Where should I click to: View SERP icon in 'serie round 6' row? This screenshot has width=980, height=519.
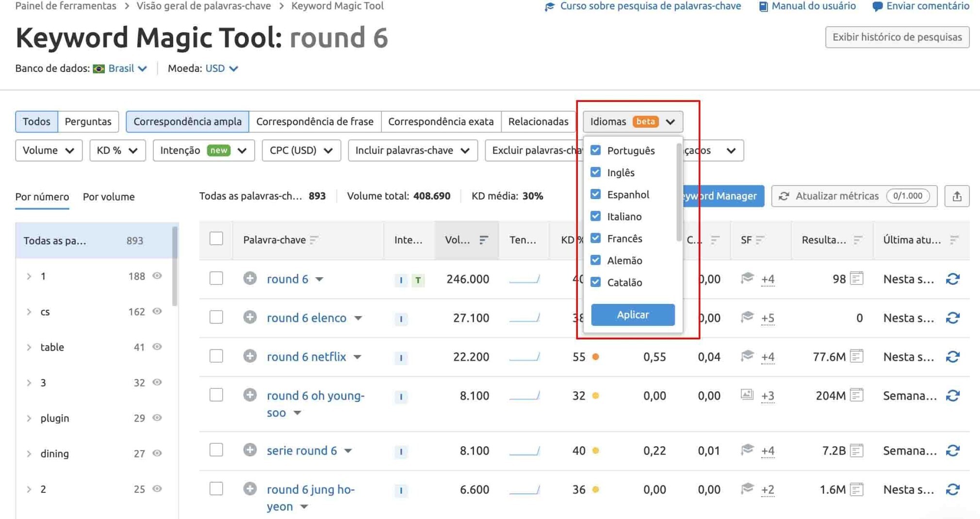(x=857, y=450)
